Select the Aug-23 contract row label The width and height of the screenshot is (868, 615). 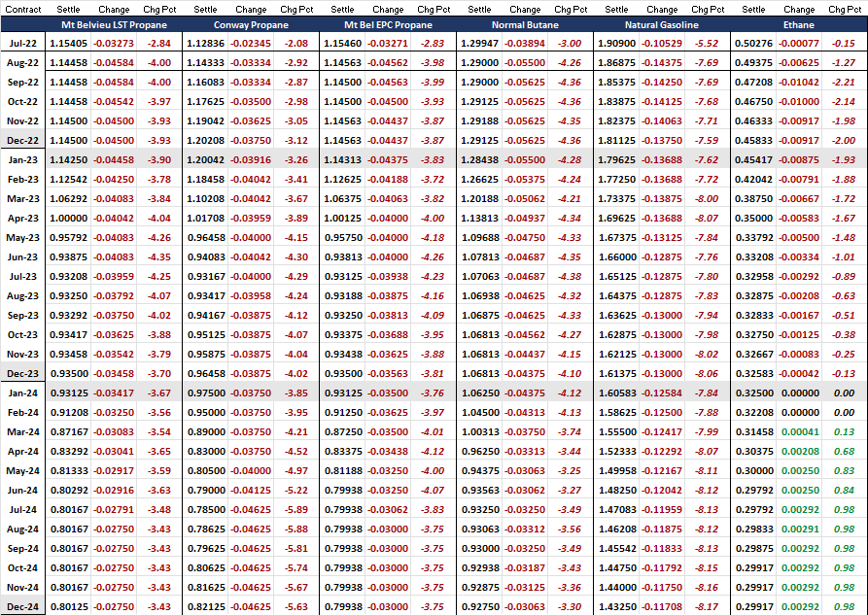coord(22,295)
